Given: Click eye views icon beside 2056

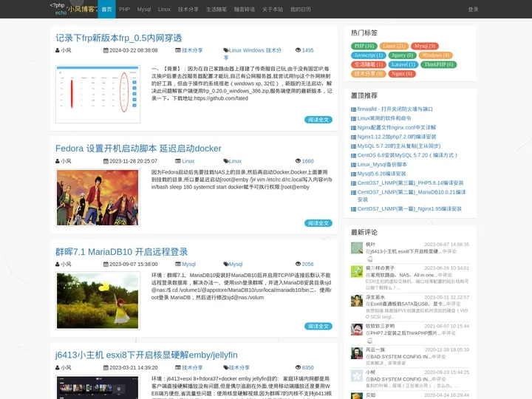Looking at the screenshot, I should click(x=298, y=264).
